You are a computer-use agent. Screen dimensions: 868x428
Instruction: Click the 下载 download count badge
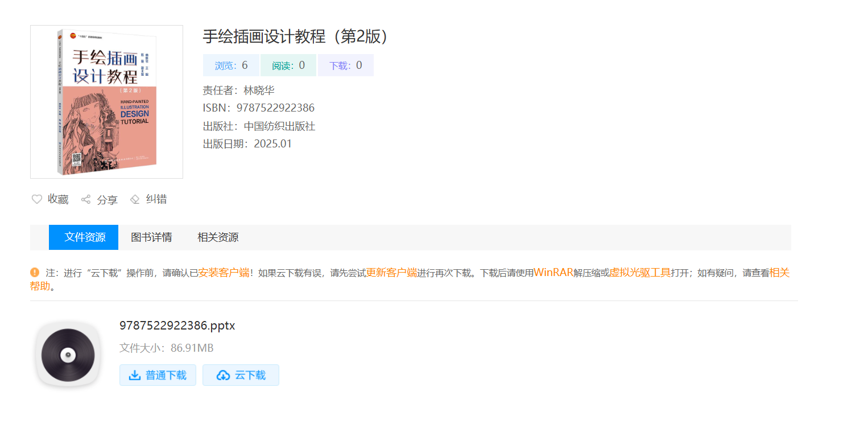click(x=345, y=65)
